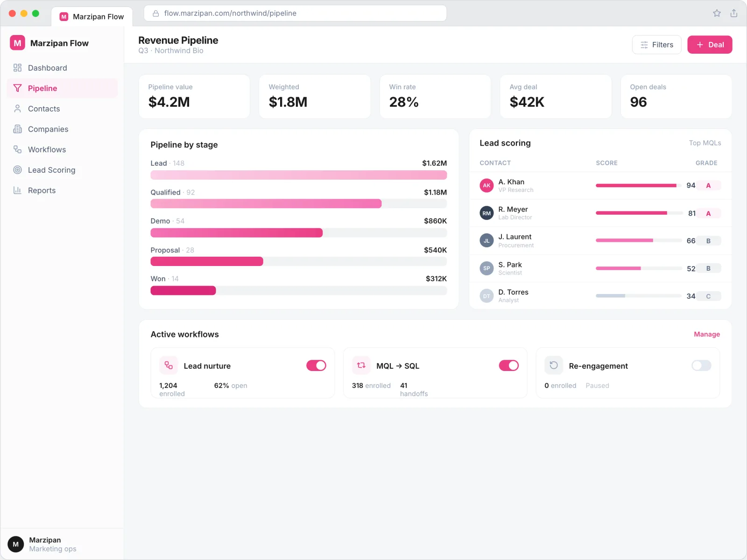The width and height of the screenshot is (747, 560).
Task: Click the Lead nurture workflow icon
Action: (x=169, y=365)
